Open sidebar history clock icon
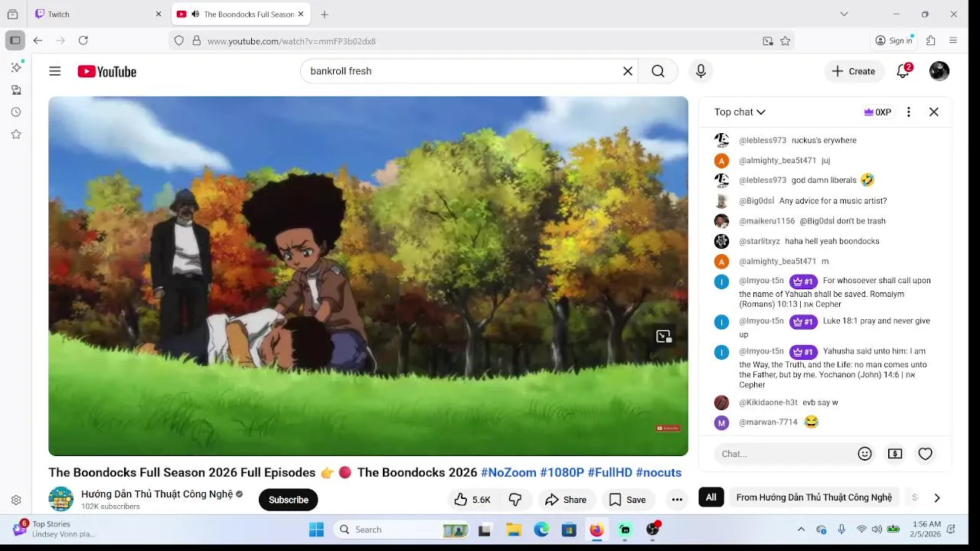Screen dimensions: 980x551 click(16, 112)
